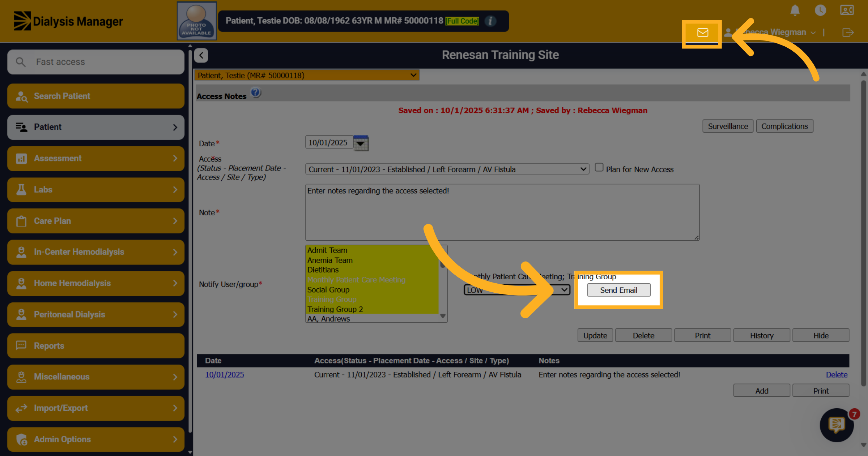Open the contact card icon in header

847,10
